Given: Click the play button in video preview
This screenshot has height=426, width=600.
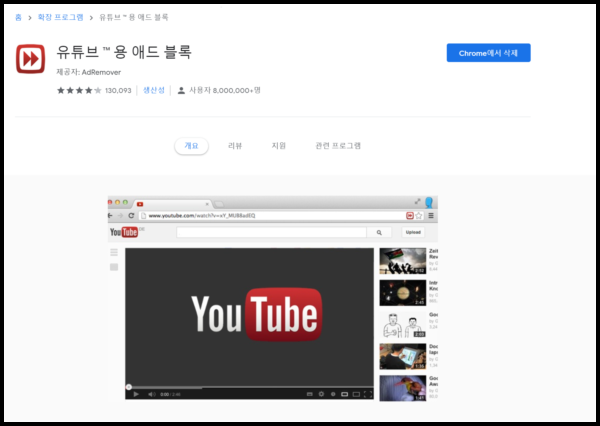Looking at the screenshot, I should [x=136, y=394].
